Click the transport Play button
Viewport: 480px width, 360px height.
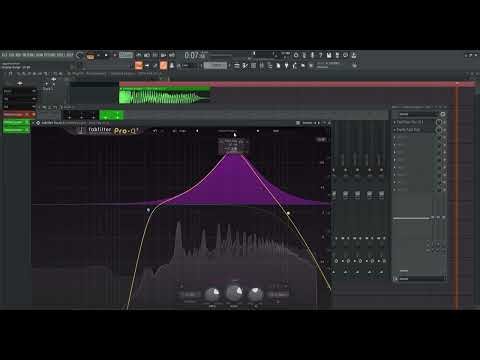98,55
